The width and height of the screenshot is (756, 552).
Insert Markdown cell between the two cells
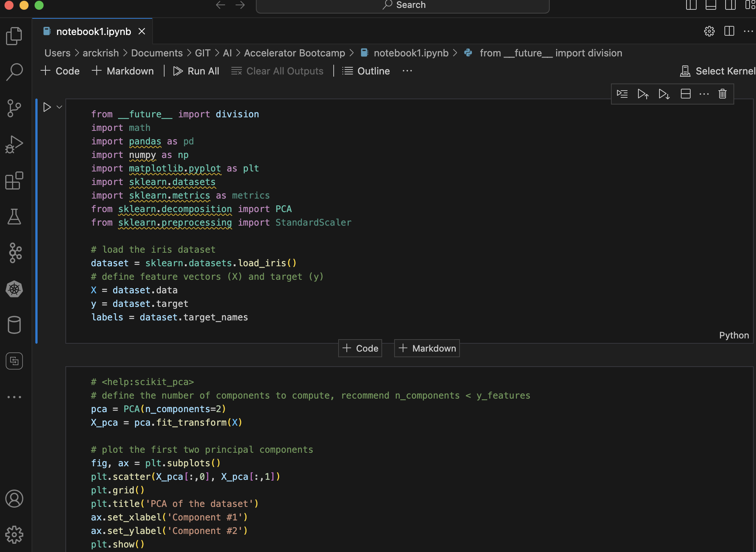(x=427, y=349)
